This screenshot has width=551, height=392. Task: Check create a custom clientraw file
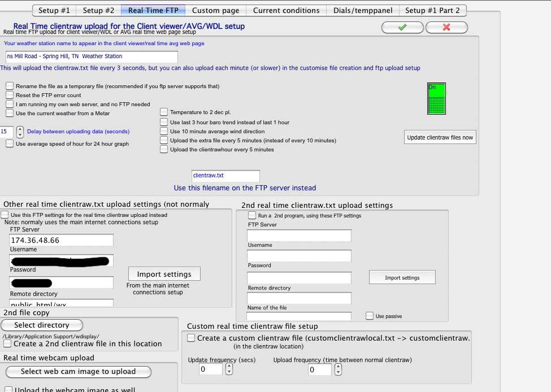(x=191, y=338)
